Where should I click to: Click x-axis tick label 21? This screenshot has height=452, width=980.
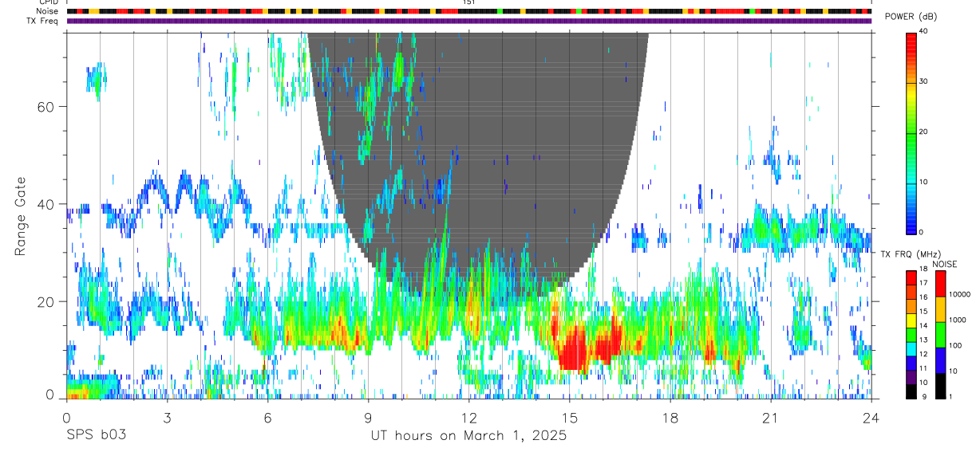click(770, 418)
